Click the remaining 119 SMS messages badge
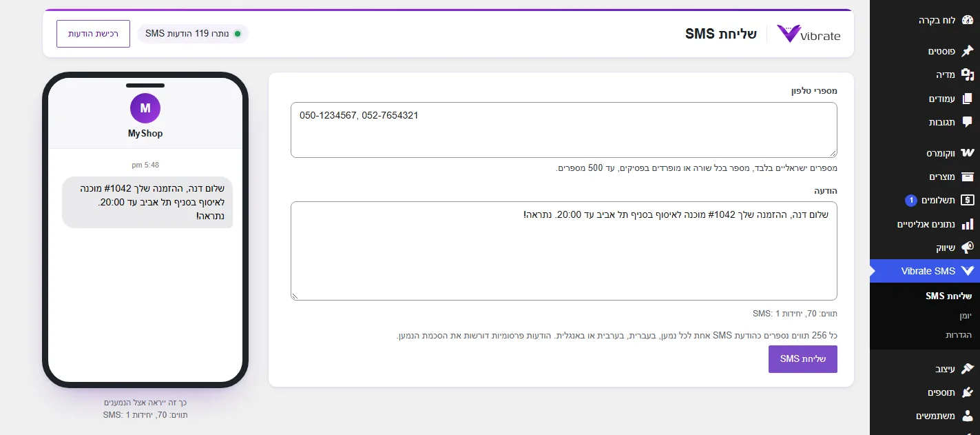The width and height of the screenshot is (980, 435). pos(192,34)
